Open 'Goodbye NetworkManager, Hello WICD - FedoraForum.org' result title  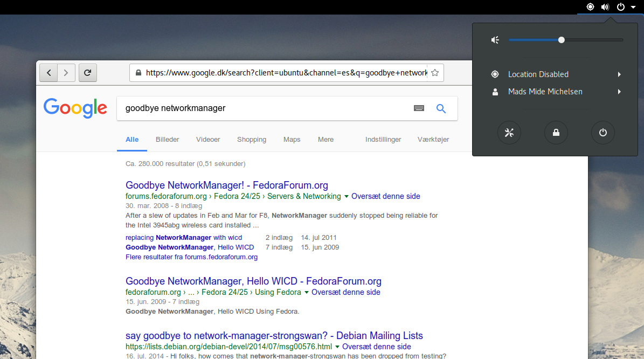point(253,281)
